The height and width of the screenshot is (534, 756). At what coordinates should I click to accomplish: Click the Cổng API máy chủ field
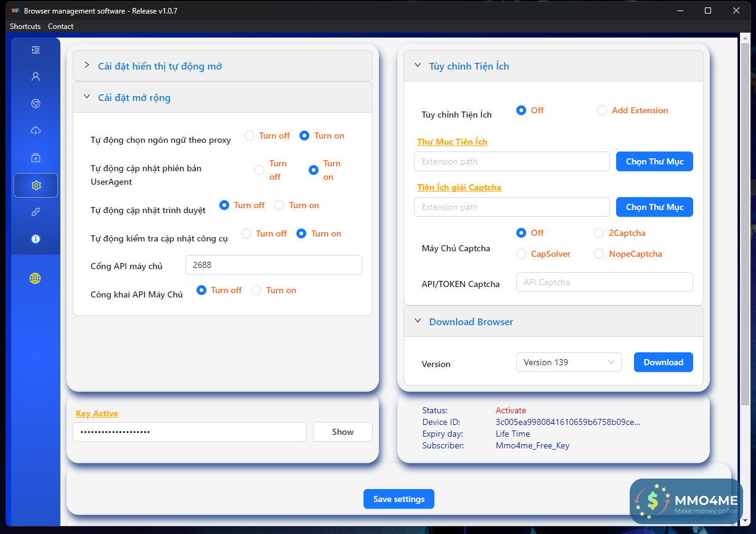[274, 265]
